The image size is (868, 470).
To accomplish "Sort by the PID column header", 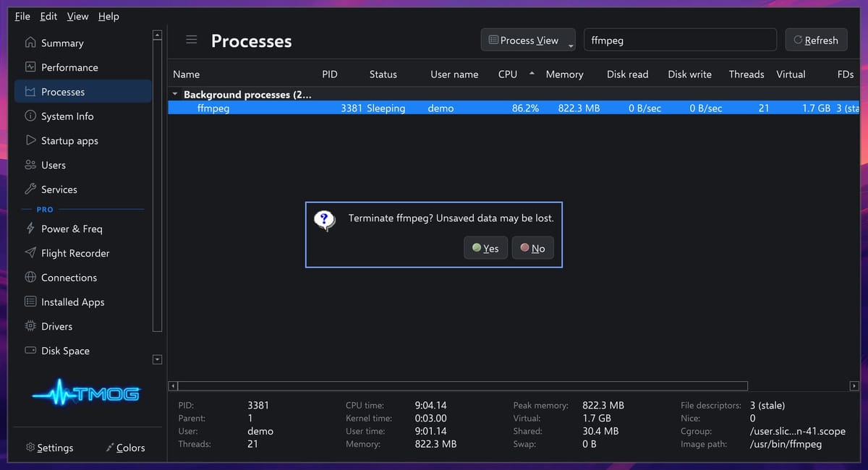I will (x=330, y=74).
